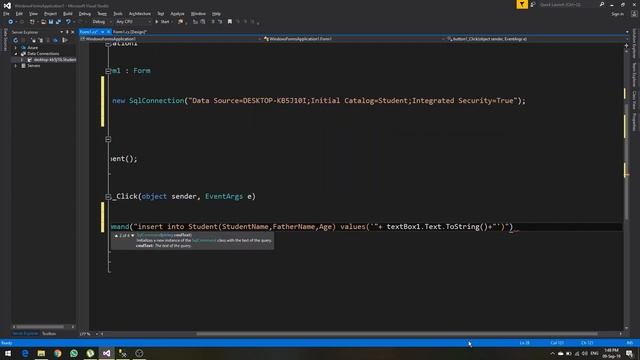Close the Form1.cs tab
This screenshot has height=360, width=640.
pos(109,32)
